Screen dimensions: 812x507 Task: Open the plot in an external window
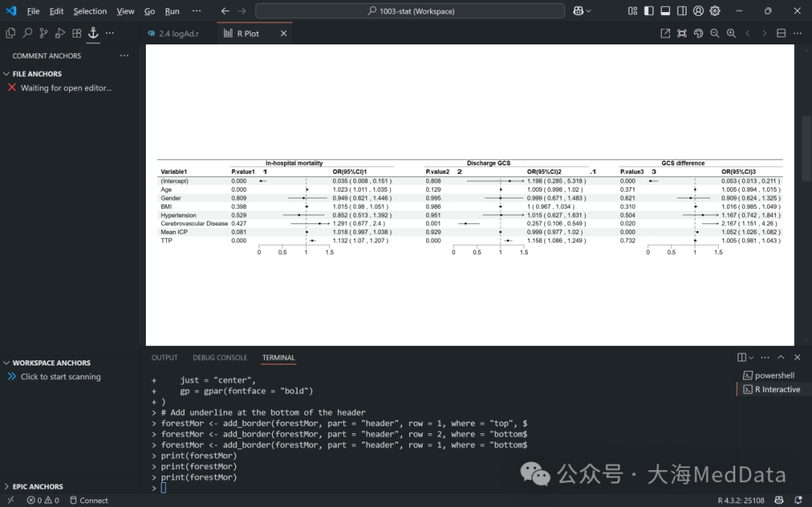665,33
